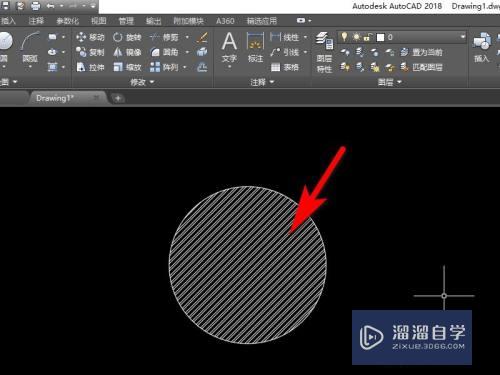Open the layer 0 dropdown list
The height and width of the screenshot is (375, 500).
[463, 37]
